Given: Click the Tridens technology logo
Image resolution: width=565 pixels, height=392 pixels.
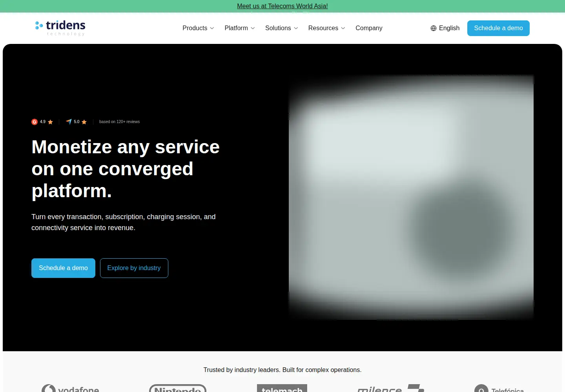Looking at the screenshot, I should pyautogui.click(x=60, y=28).
